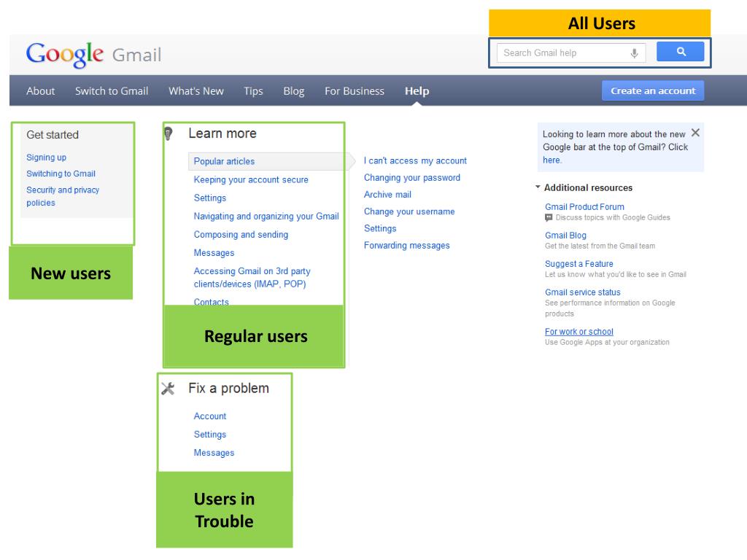The height and width of the screenshot is (560, 747).
Task: Click 'Discuss topics with Google Guides' text
Action: pyautogui.click(x=612, y=217)
